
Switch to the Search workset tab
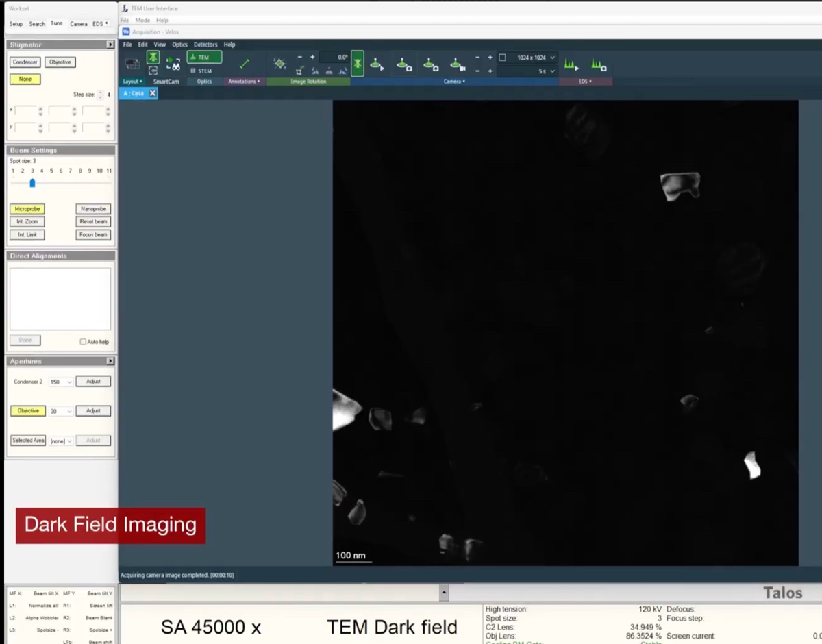click(37, 24)
